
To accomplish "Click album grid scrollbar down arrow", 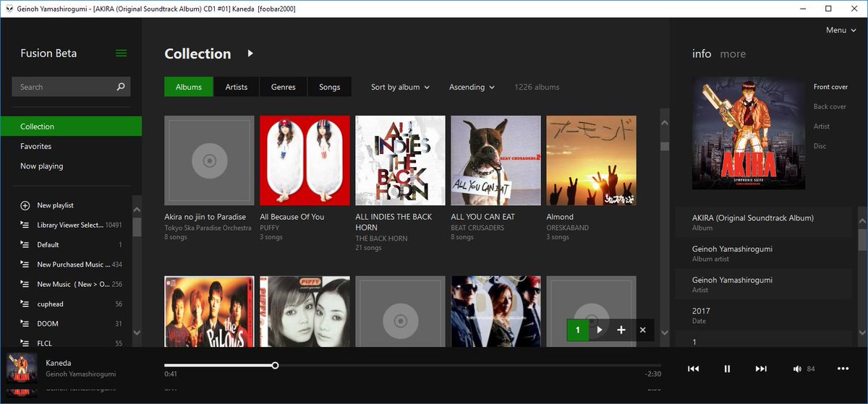I will (665, 332).
